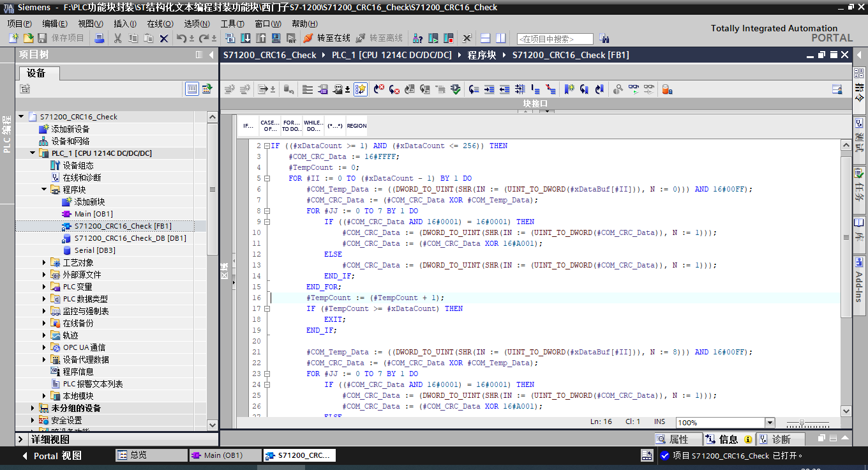Click the Download to device icon
The image size is (868, 470).
[x=245, y=38]
